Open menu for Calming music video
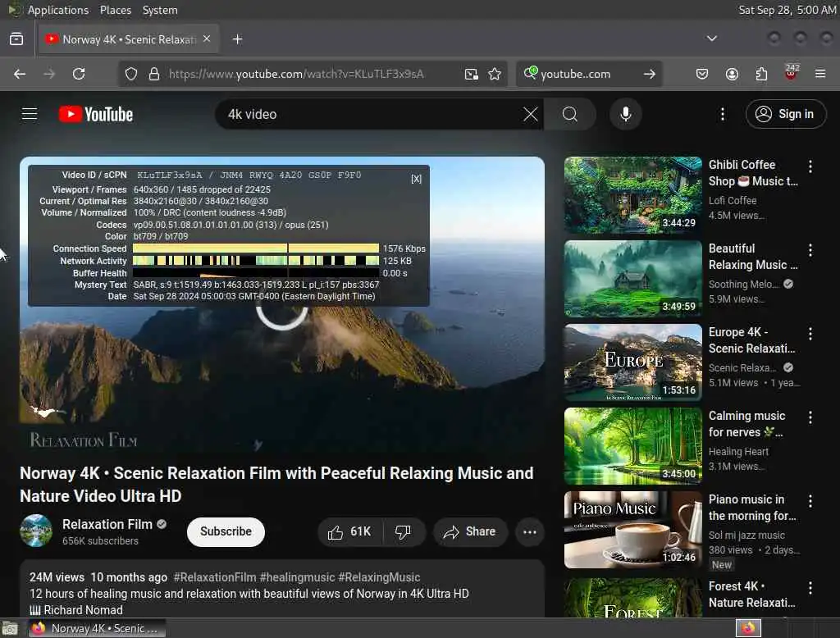The image size is (840, 638). pyautogui.click(x=810, y=417)
